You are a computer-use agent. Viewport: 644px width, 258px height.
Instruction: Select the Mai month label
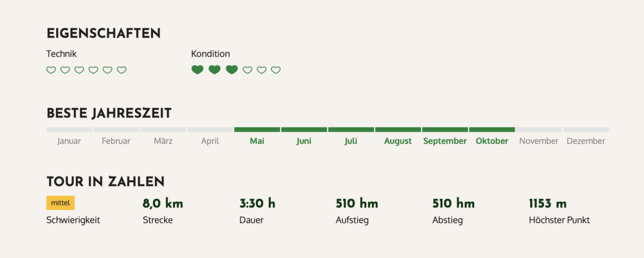(x=257, y=141)
